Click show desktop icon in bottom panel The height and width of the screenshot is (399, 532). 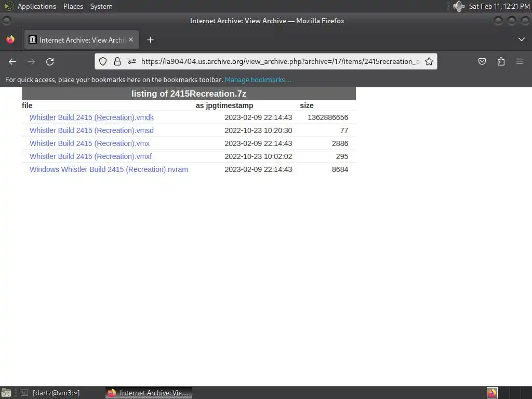tap(6, 393)
